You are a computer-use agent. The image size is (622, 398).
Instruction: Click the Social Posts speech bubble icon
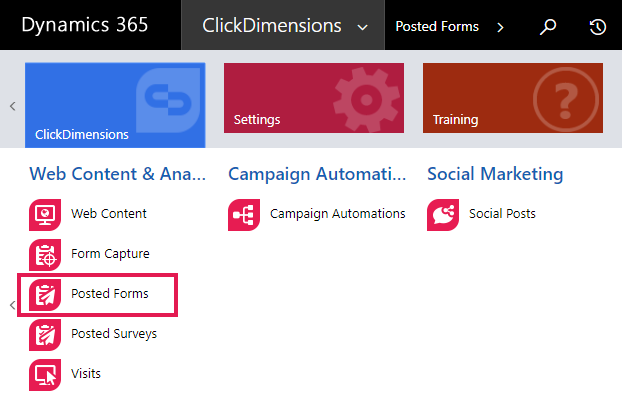[x=443, y=215]
